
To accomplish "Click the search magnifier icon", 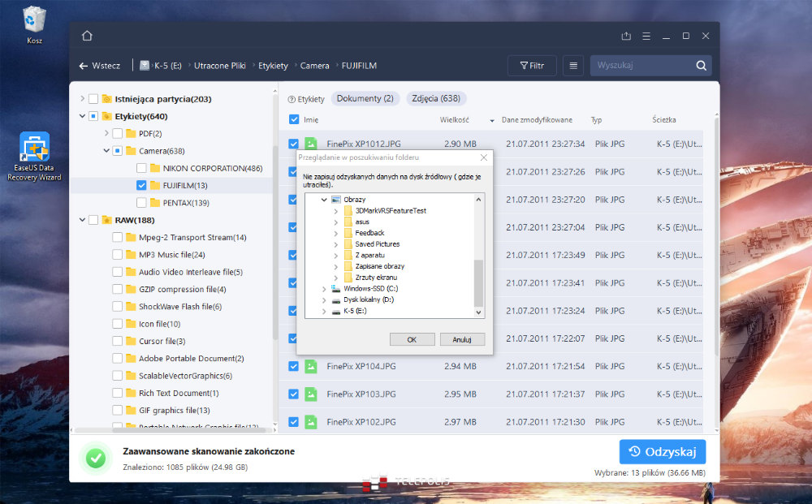I will pos(701,66).
